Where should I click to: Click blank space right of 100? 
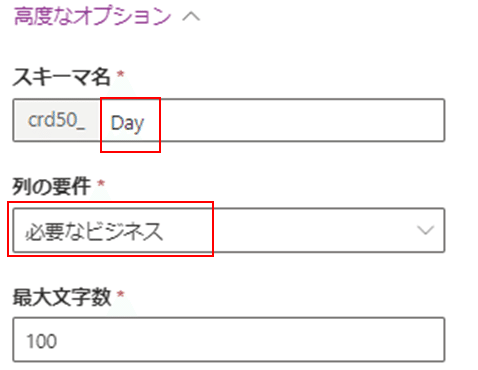coord(250,340)
